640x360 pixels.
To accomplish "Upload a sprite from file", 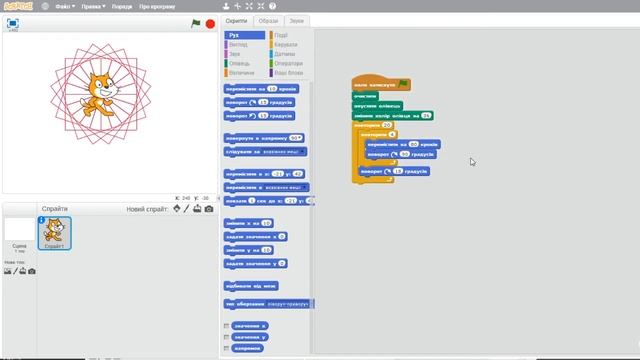I will [197, 209].
